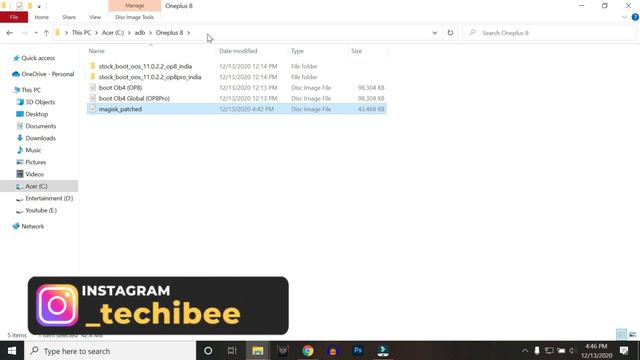Open 3D Objects in sidebar
Screen dimensions: 640x360
tap(40, 102)
